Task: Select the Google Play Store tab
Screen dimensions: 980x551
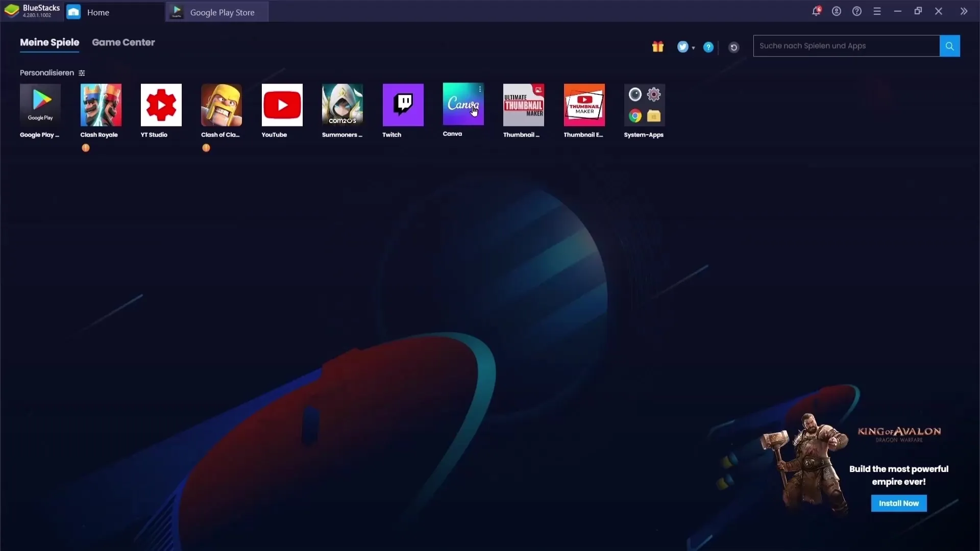Action: 217,12
